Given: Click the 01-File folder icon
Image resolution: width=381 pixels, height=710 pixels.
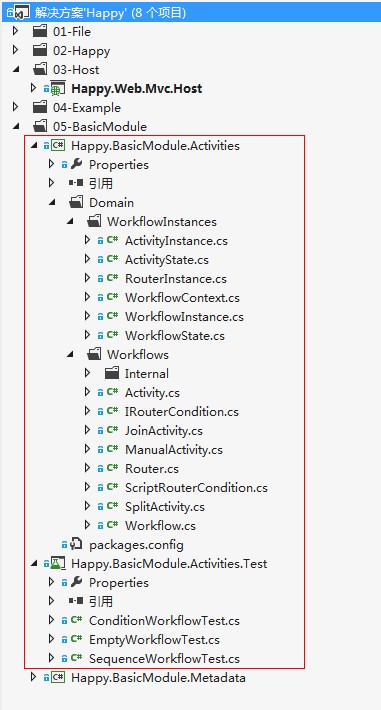Looking at the screenshot, I should point(40,32).
